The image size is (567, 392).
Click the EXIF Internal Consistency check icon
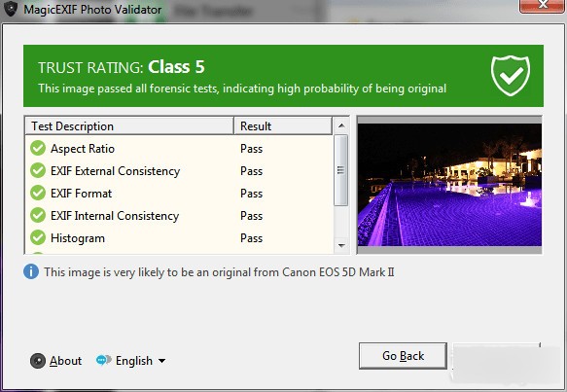(38, 215)
